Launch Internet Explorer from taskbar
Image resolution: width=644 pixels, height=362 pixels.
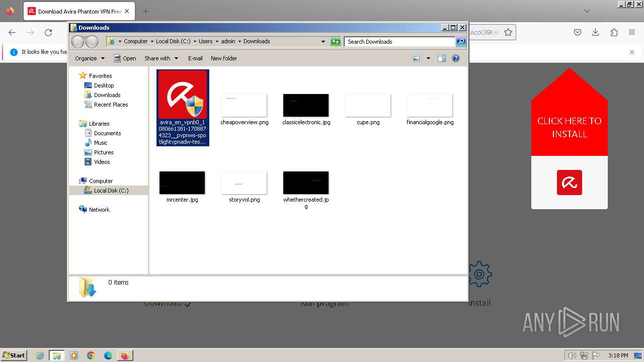click(x=40, y=355)
